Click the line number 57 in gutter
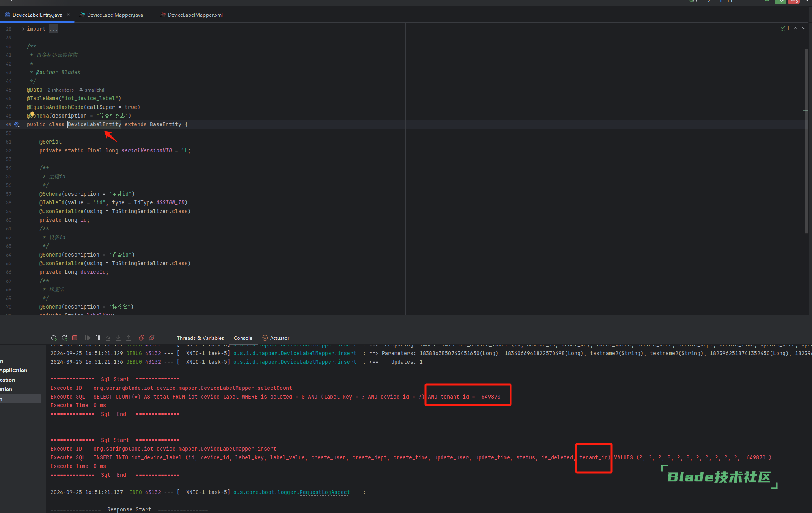The width and height of the screenshot is (812, 513). (x=9, y=194)
